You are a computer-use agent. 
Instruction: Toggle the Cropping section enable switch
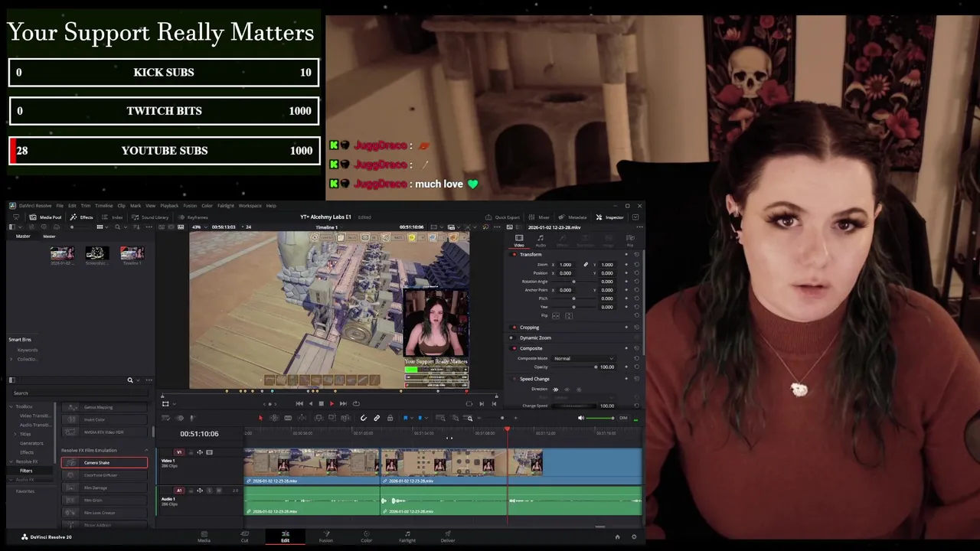point(514,328)
